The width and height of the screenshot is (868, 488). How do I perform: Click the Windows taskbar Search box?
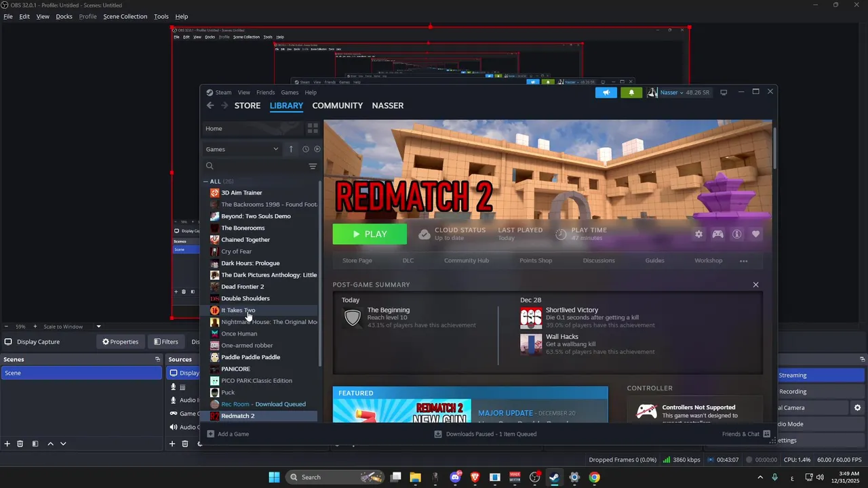[x=334, y=477]
